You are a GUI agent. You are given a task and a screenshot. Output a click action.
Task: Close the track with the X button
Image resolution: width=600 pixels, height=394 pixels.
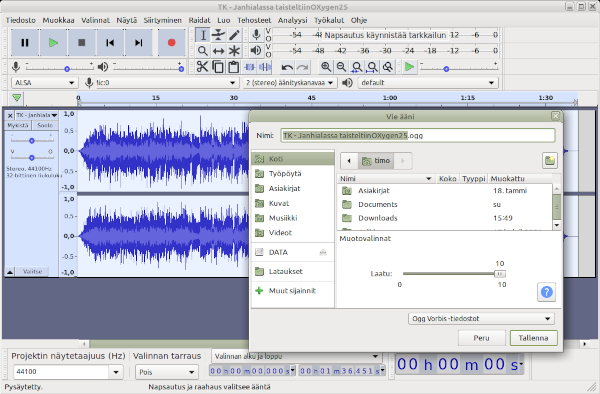coord(10,115)
